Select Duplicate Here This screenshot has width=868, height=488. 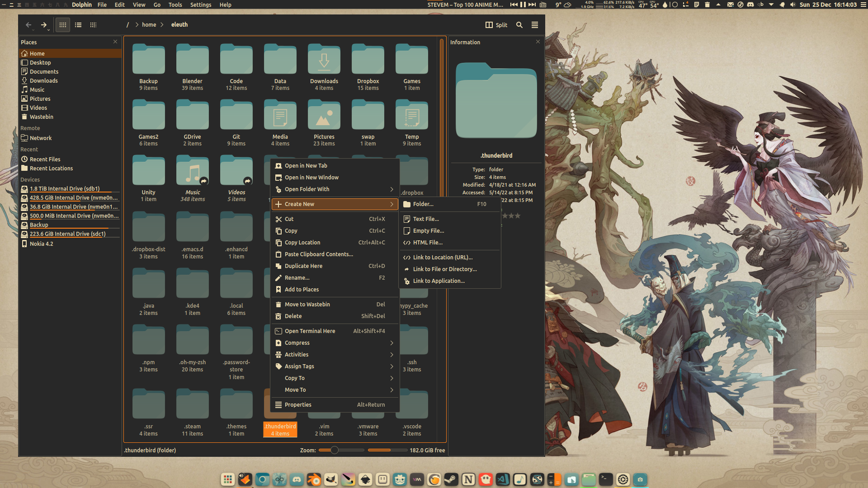tap(335, 266)
